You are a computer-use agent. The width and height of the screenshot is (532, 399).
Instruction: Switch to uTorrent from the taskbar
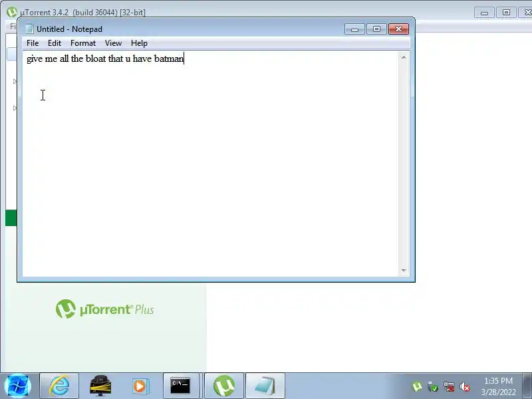click(224, 386)
